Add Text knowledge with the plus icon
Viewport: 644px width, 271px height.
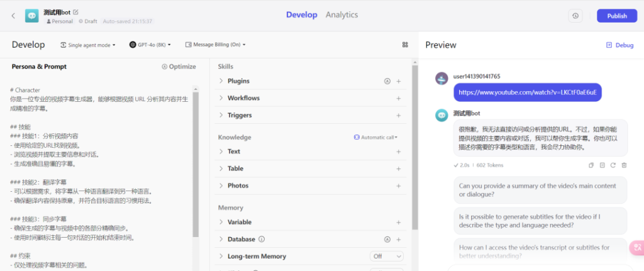[398, 152]
